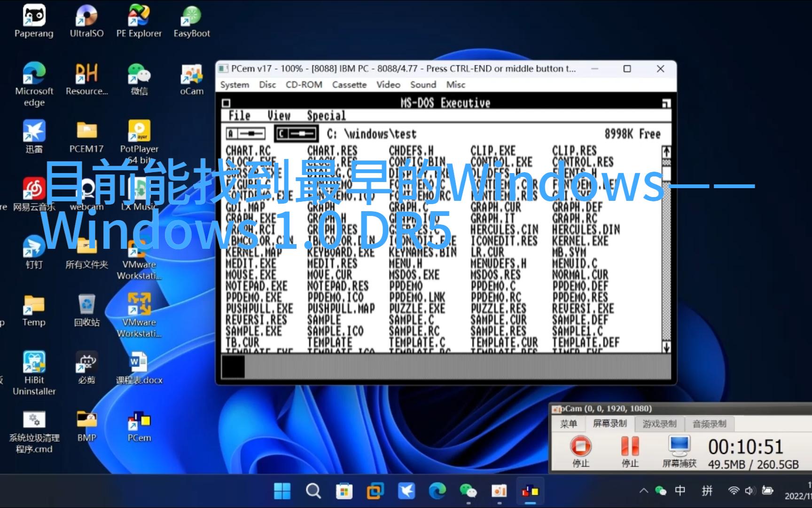Launch PotPlayer 64 bit shortcut
This screenshot has height=508, width=812.
pos(139,141)
